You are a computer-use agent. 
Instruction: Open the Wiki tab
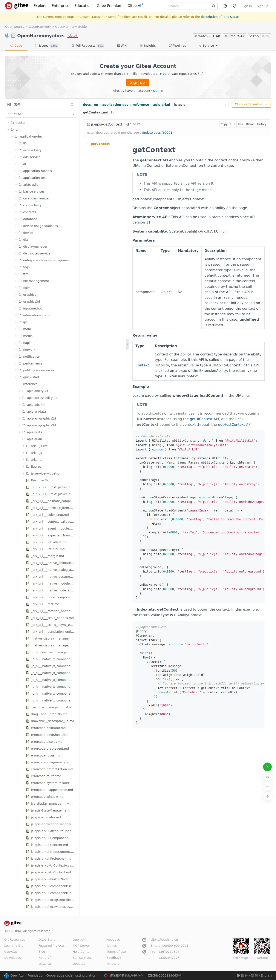122,46
